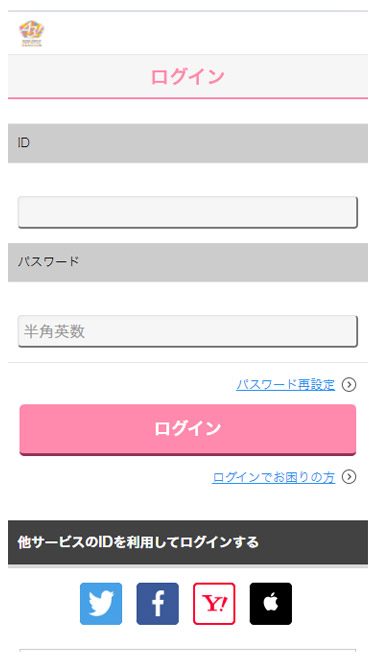The width and height of the screenshot is (375, 669).
Task: Choose the Yahoo! Japan login icon
Action: 214,604
